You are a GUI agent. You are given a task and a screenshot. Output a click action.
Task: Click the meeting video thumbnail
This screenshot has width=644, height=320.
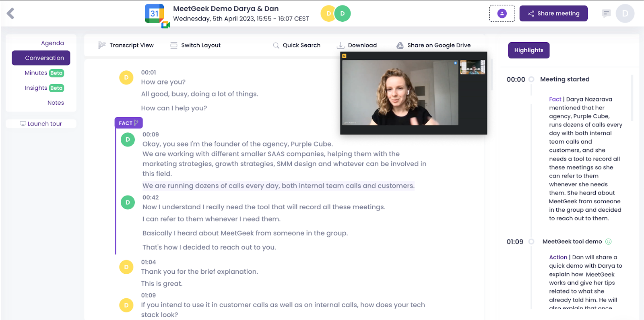[413, 93]
